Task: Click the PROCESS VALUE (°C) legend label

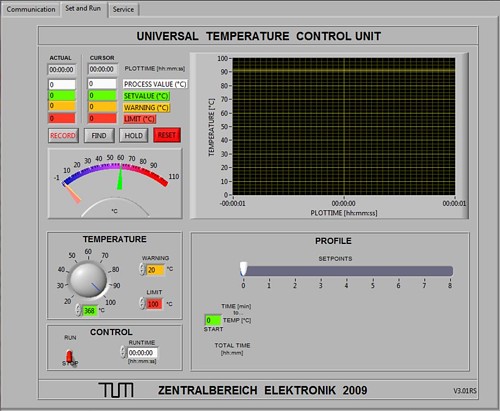Action: (x=155, y=84)
